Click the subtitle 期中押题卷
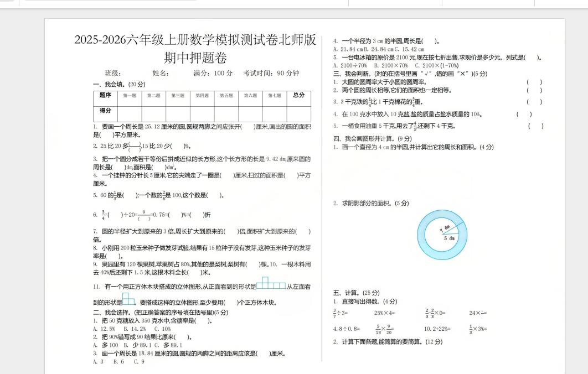This screenshot has width=588, height=374. (x=195, y=58)
